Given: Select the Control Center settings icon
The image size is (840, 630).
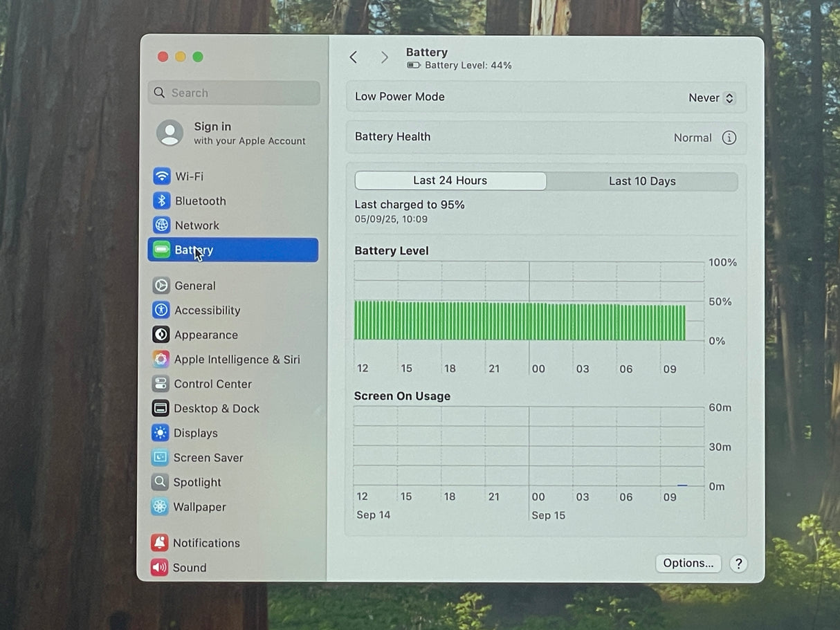Looking at the screenshot, I should coord(161,383).
